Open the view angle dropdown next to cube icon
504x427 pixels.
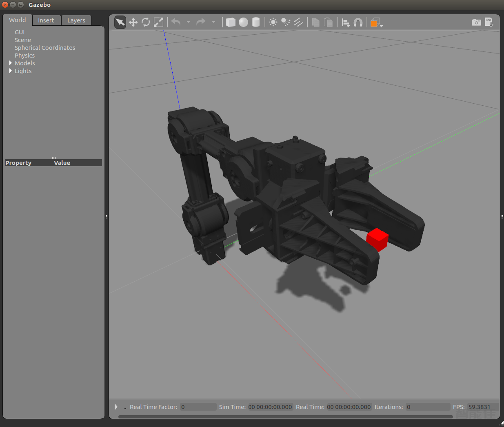click(x=380, y=24)
